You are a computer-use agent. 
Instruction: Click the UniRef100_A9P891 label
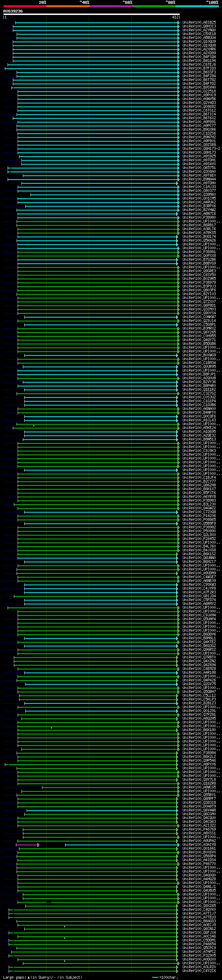click(199, 122)
